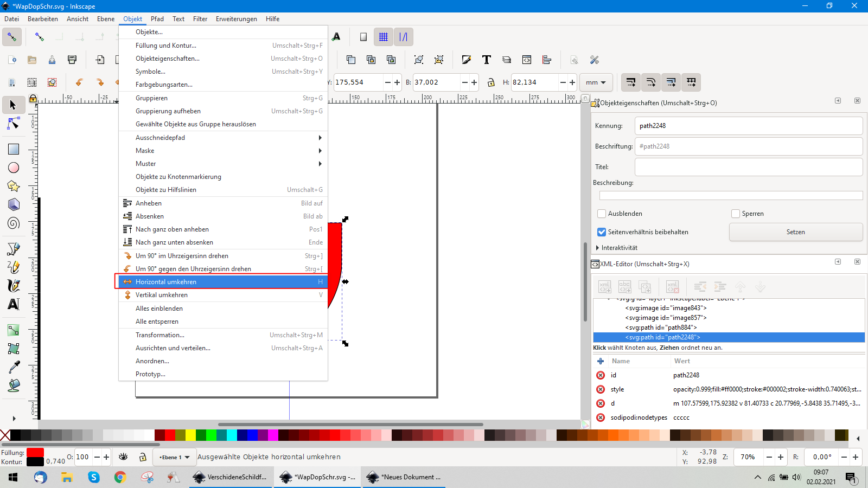Check the Sperren checkbox
The image size is (868, 488).
click(736, 214)
